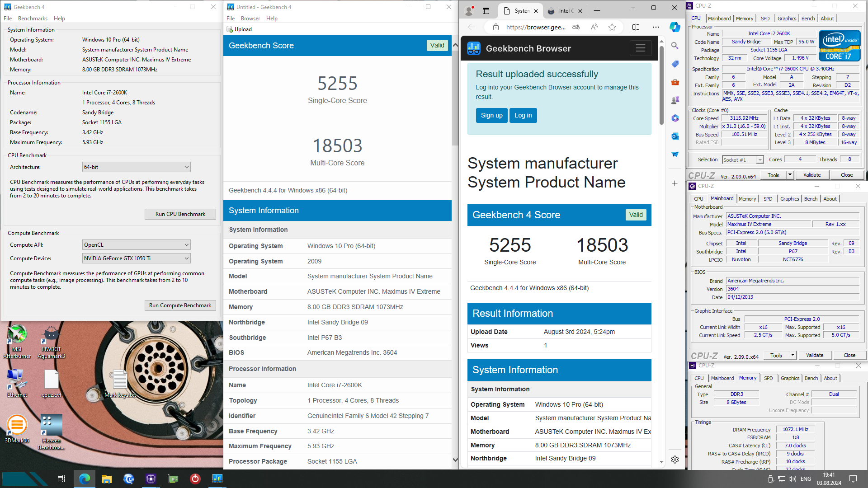
Task: Open Task View on the taskbar
Action: (61, 479)
